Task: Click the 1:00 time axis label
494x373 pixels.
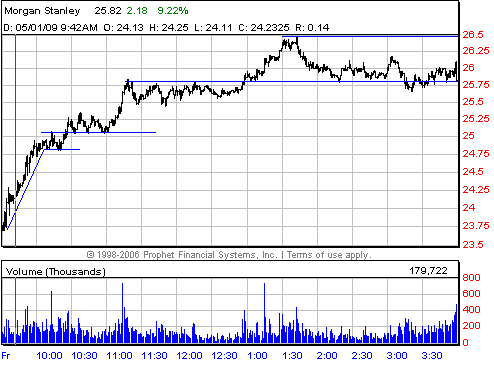Action: (257, 356)
